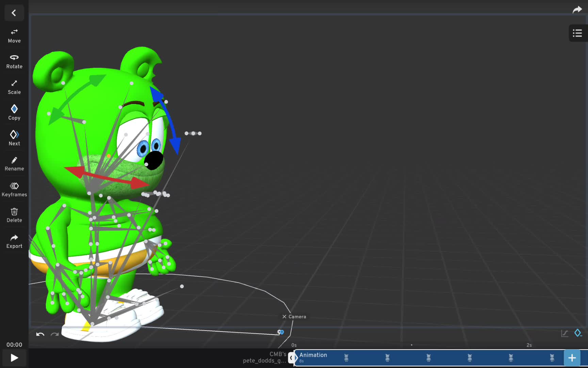
Task: Redo the last undone action
Action: [54, 334]
